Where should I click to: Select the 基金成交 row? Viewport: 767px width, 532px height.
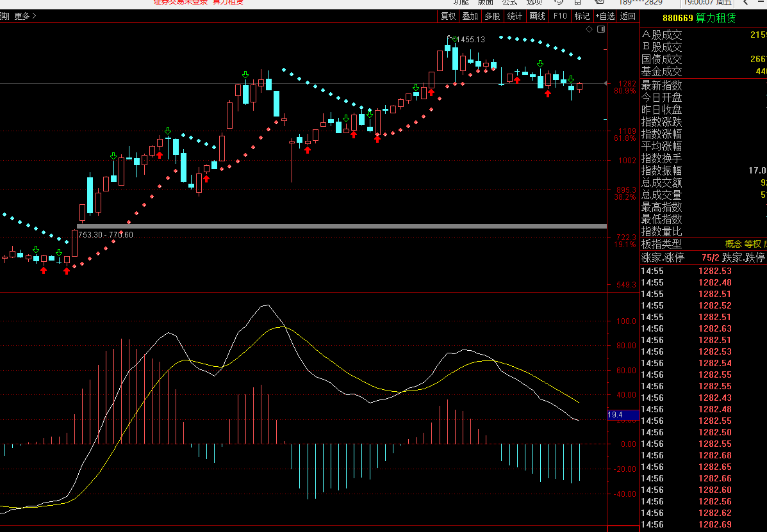pos(704,72)
